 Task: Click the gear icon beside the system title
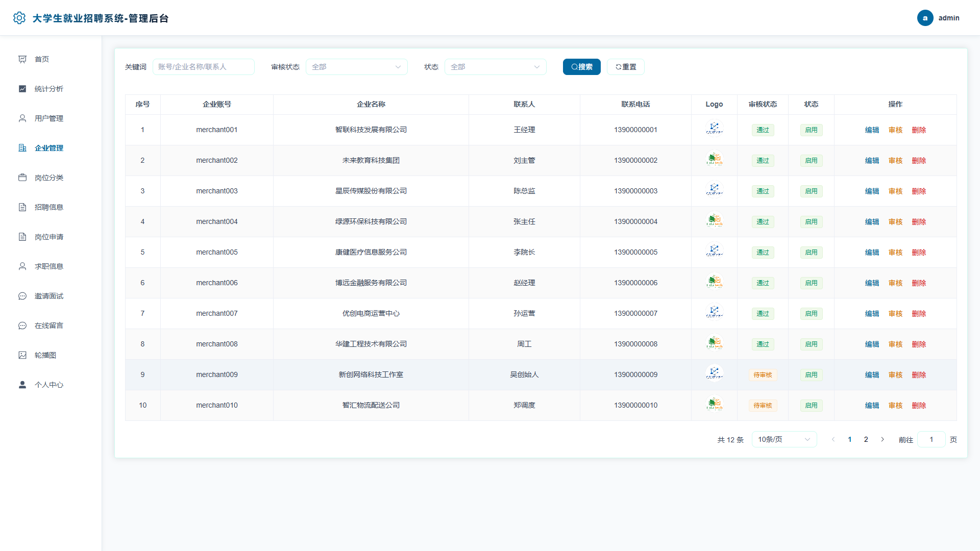tap(19, 18)
